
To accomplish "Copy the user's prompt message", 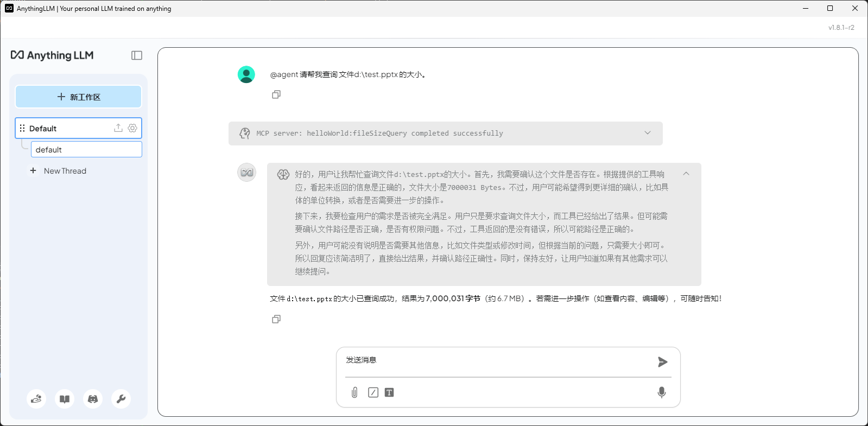I will [276, 94].
